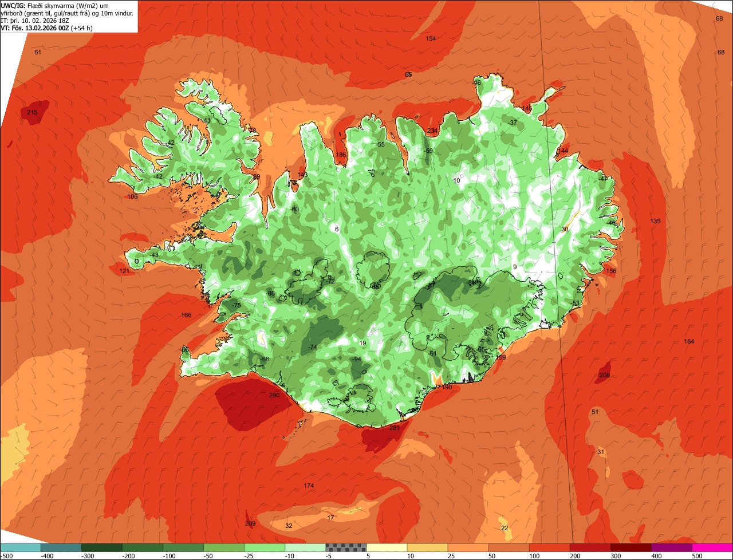Click the '-200' legend label

click(129, 556)
